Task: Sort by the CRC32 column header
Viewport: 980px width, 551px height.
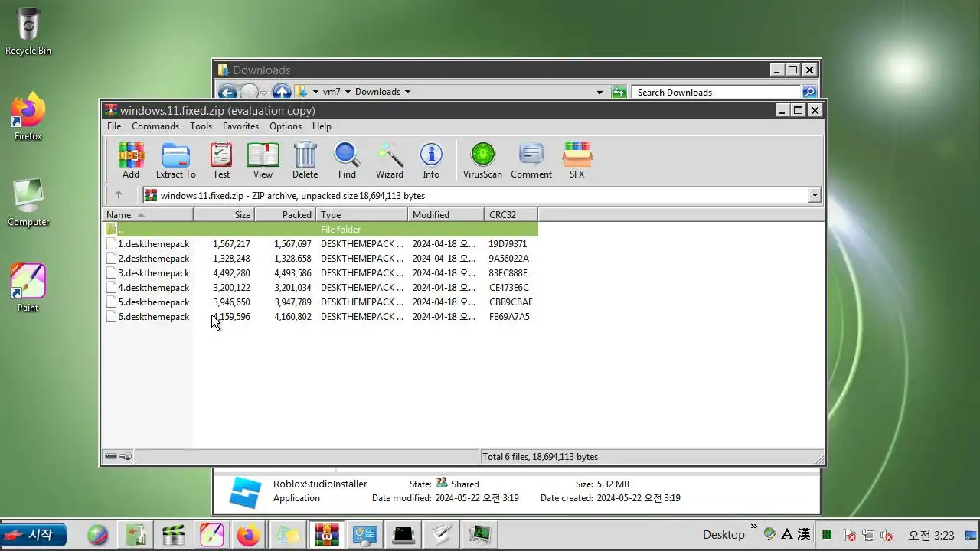Action: point(511,214)
